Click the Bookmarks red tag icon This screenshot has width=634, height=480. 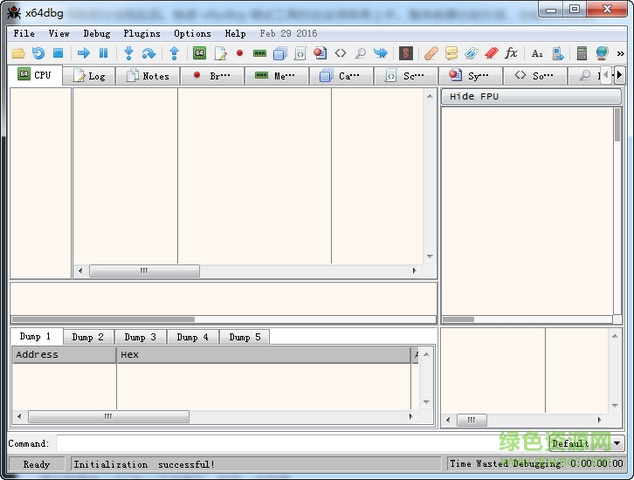point(491,53)
